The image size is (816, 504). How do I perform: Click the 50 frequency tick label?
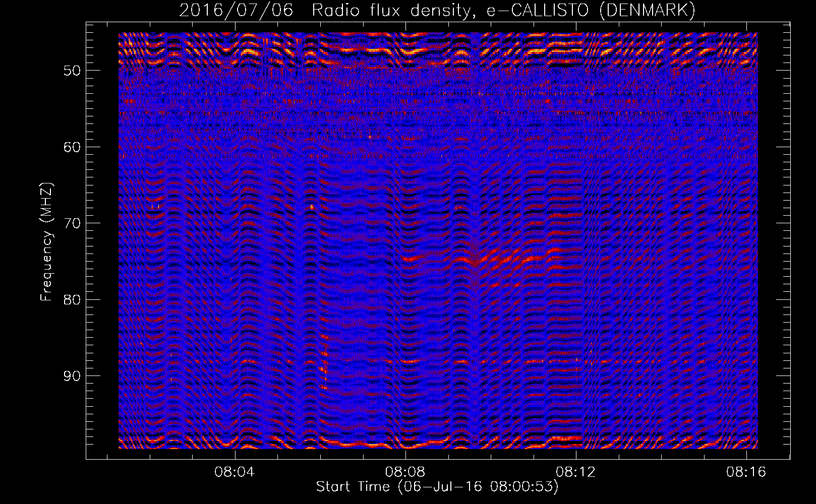[x=72, y=71]
